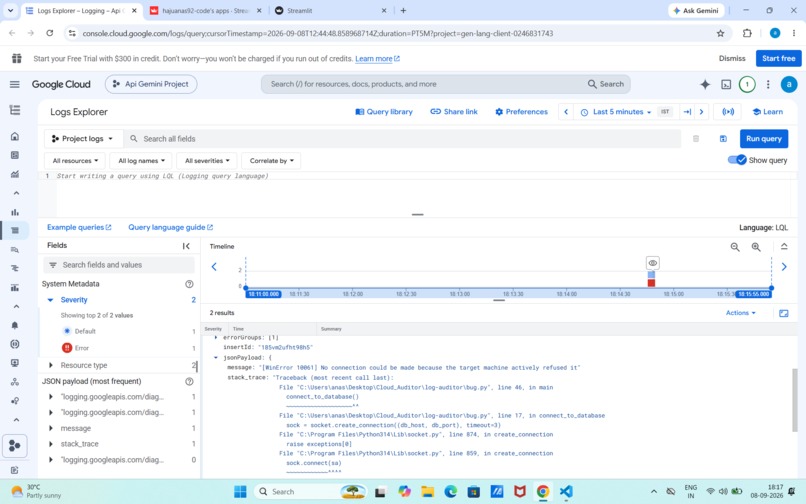Open All log names dropdown
The image size is (806, 504).
click(x=141, y=160)
